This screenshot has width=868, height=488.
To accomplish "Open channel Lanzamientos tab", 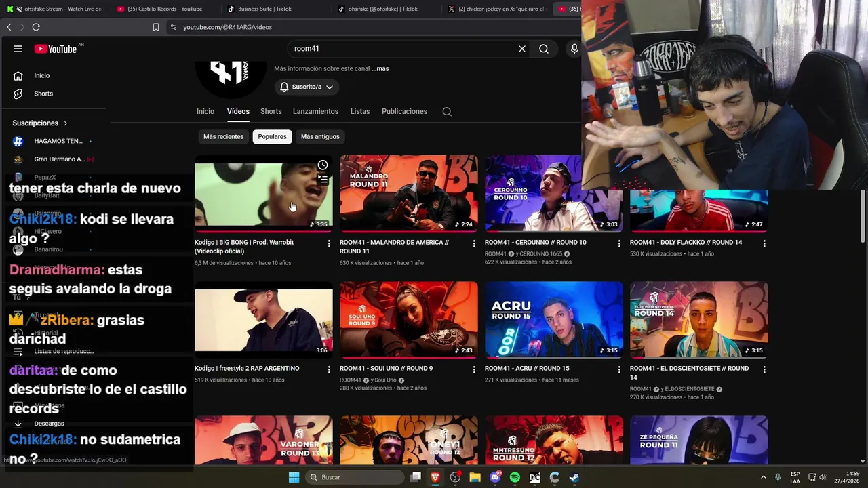I will tap(315, 111).
